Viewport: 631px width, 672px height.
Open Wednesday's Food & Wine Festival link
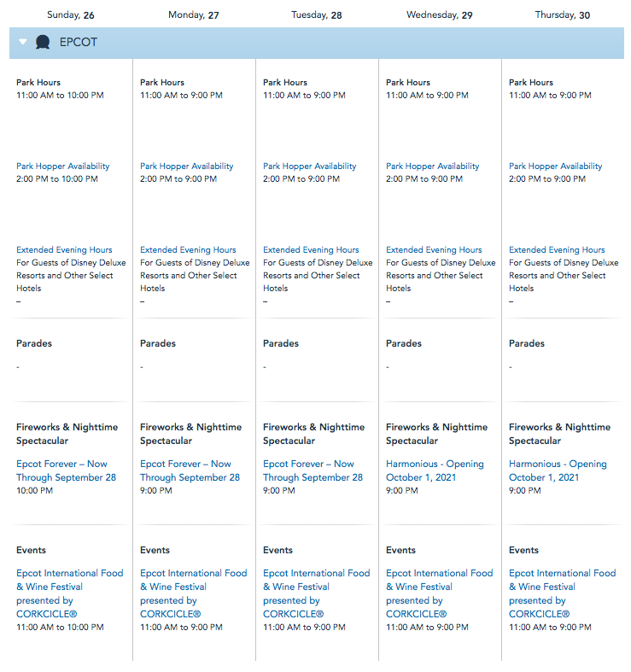439,593
